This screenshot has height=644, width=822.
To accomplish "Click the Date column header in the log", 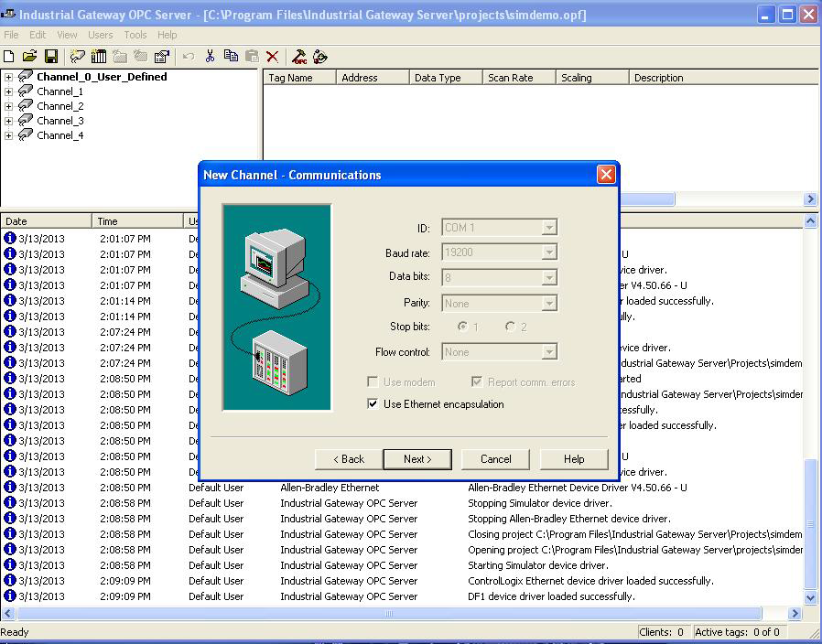I will 46,221.
